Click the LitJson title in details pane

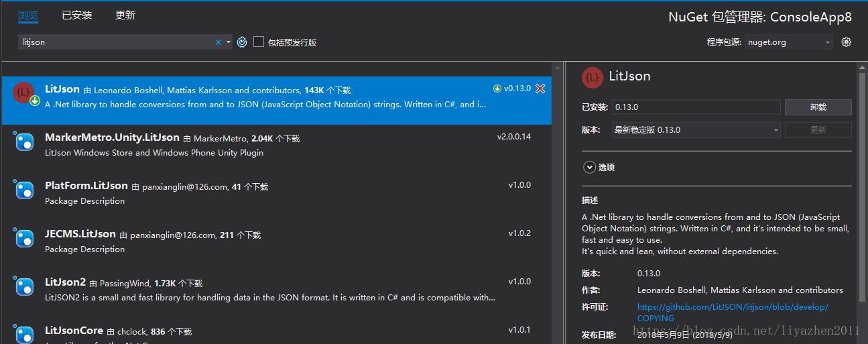[x=629, y=76]
